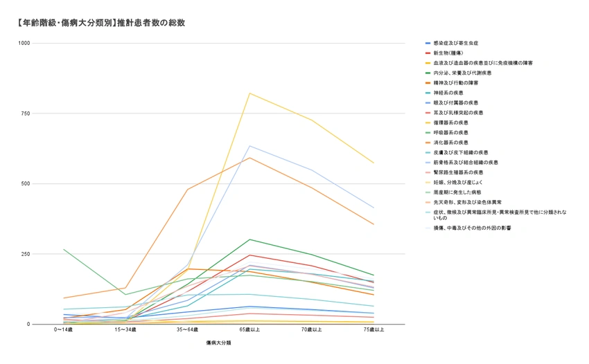Image resolution: width=589 pixels, height=364 pixels.
Task: Click the 75歳以上 x-axis label
Action: tap(374, 331)
